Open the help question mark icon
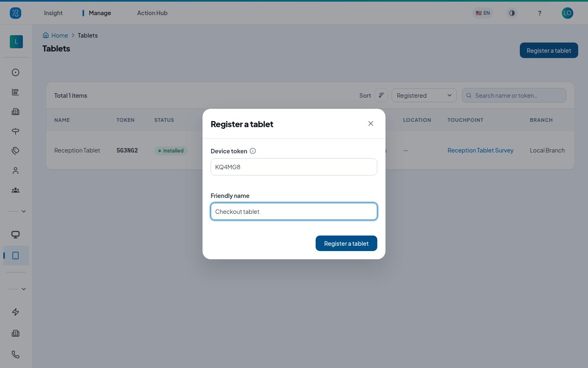This screenshot has width=588, height=368. click(539, 13)
